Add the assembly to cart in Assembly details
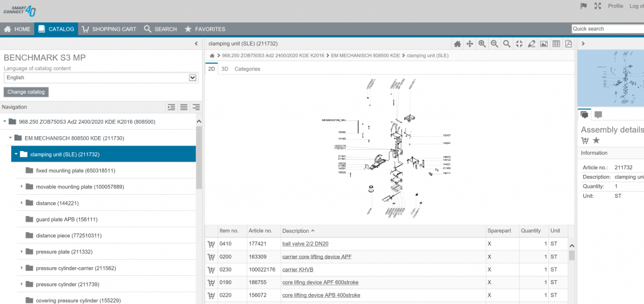This screenshot has height=304, width=644. pyautogui.click(x=585, y=140)
